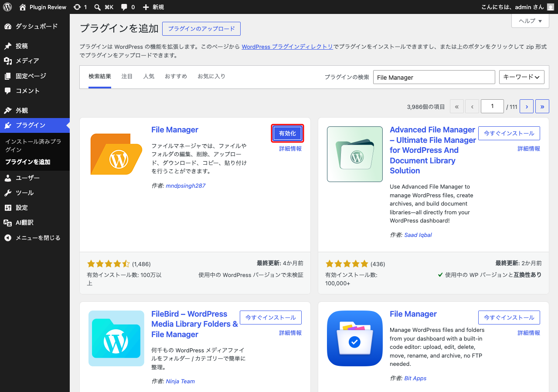Click the FileBird cyan folder icon
This screenshot has width=558, height=392.
(116, 338)
